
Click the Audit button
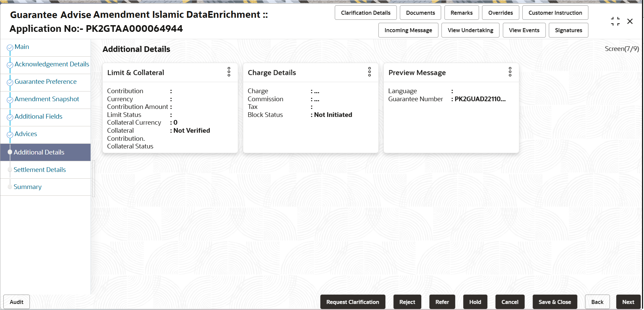click(16, 302)
